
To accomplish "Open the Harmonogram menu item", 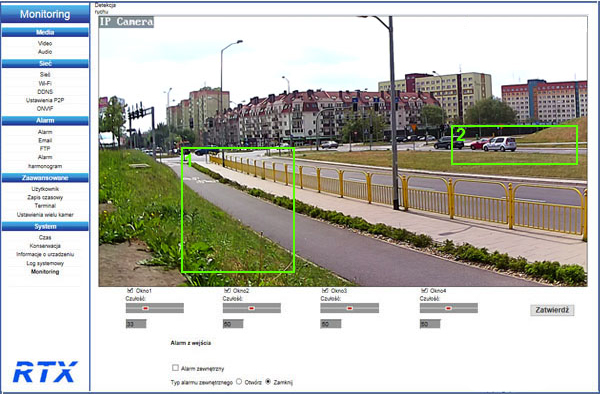I will point(45,166).
